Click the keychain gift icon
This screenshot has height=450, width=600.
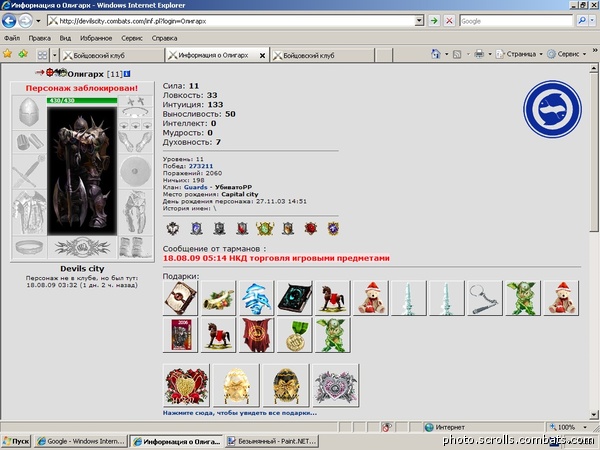point(484,298)
